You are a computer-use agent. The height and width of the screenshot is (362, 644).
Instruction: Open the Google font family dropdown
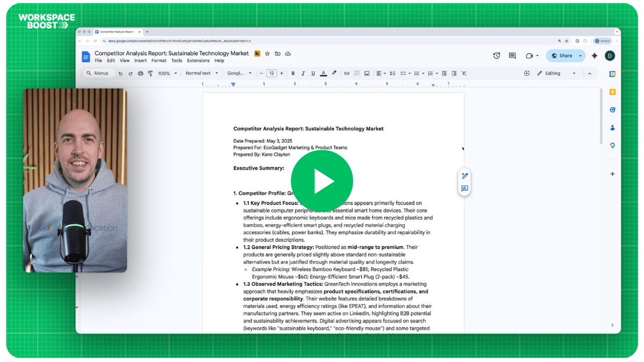coord(239,73)
